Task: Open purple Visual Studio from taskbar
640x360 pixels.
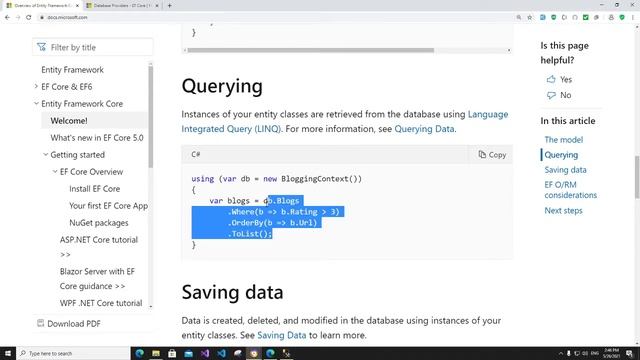Action: [205, 353]
